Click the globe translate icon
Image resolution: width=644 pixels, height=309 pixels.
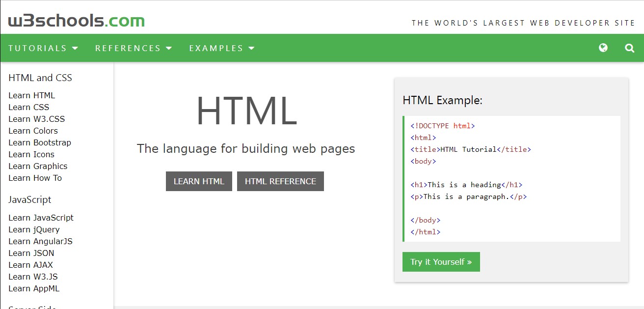point(603,48)
